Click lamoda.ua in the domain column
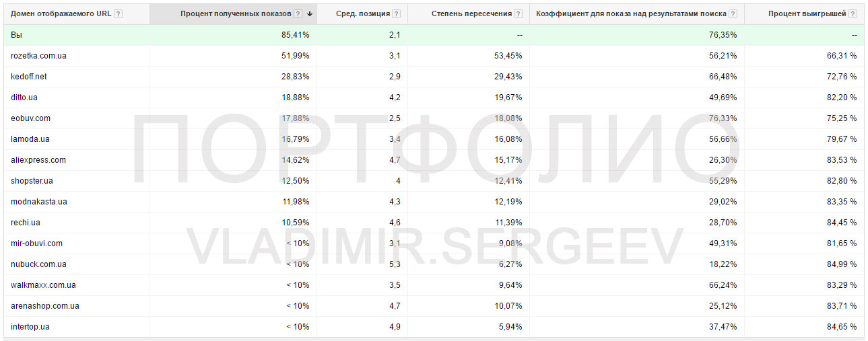The width and height of the screenshot is (868, 341). coord(30,139)
